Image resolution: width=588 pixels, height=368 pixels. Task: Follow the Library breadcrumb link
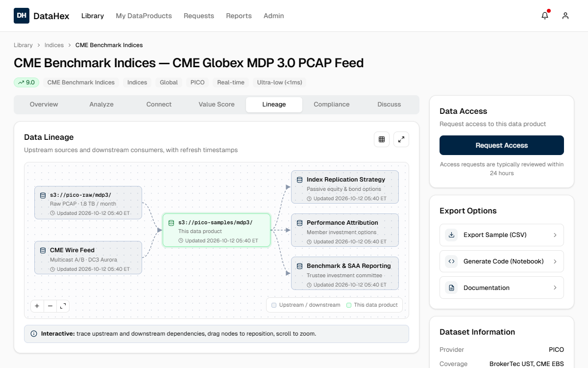tap(23, 45)
